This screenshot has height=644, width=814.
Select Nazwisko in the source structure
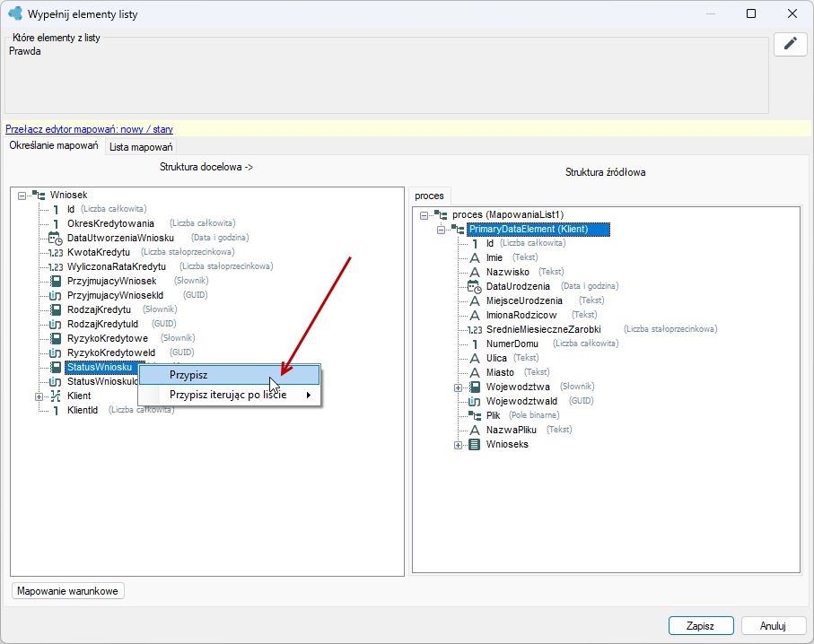[x=508, y=272]
